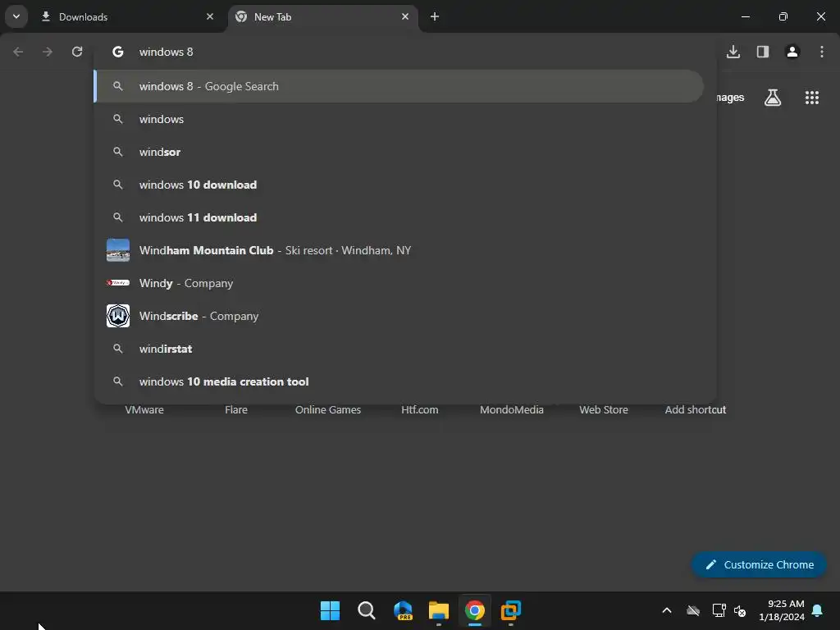The image size is (840, 630).
Task: Click the Customize Chrome button
Action: (x=759, y=564)
